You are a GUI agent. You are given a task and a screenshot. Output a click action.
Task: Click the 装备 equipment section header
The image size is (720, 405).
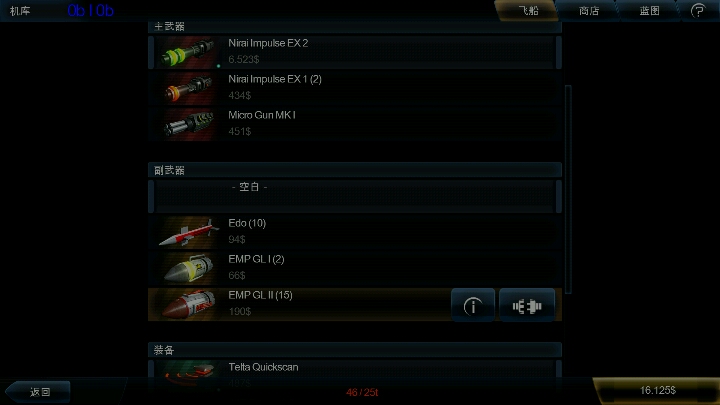coord(354,350)
